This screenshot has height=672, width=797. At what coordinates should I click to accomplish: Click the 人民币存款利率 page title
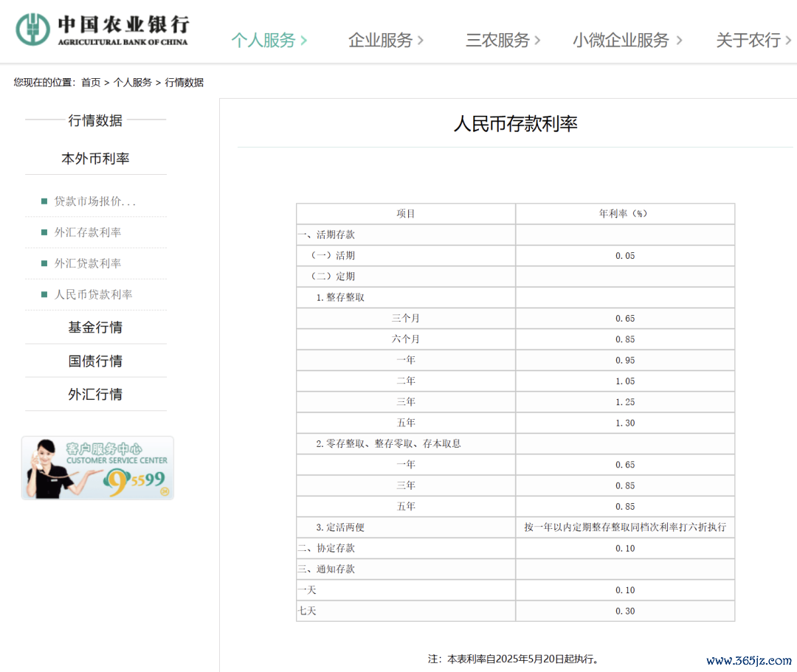tap(515, 123)
